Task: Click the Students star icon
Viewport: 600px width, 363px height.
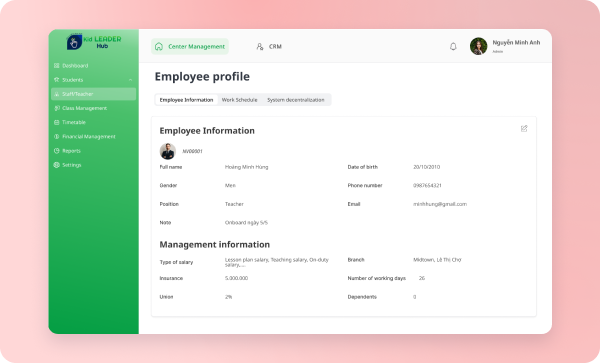Action: point(57,80)
